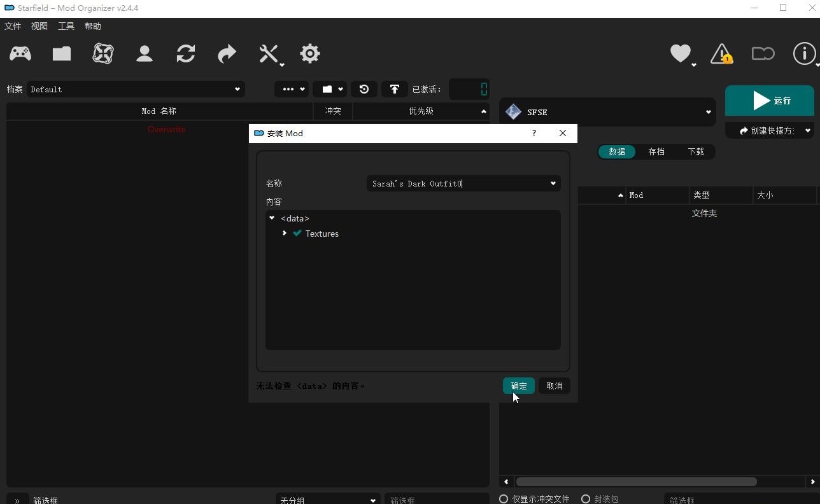The width and height of the screenshot is (820, 504).
Task: Click the filter box beside the group-by dropdown
Action: [436, 500]
